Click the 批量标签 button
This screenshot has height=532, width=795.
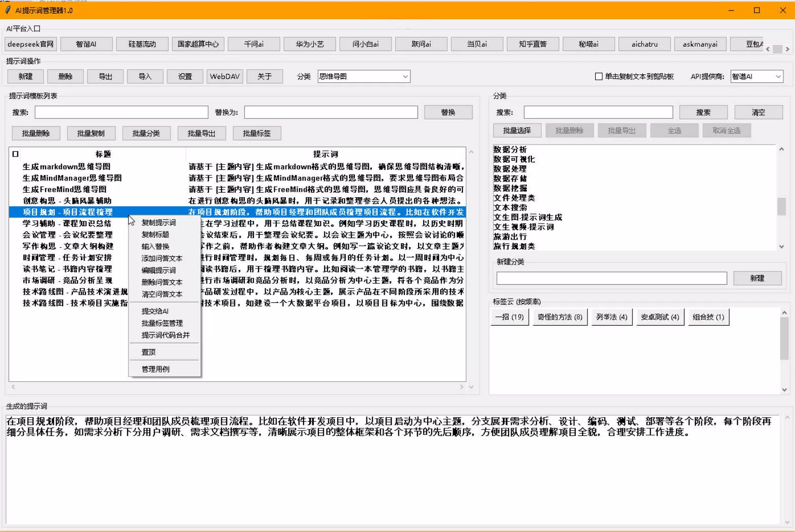tap(257, 134)
